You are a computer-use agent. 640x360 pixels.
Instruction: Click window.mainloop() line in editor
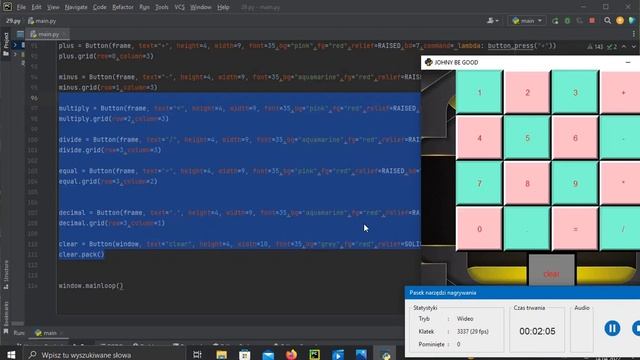coord(91,286)
